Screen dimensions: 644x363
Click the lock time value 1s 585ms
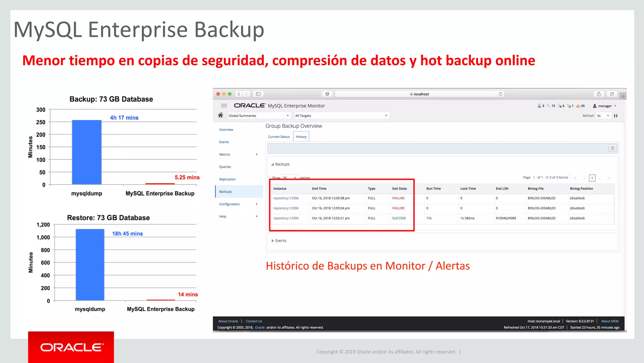pyautogui.click(x=467, y=218)
